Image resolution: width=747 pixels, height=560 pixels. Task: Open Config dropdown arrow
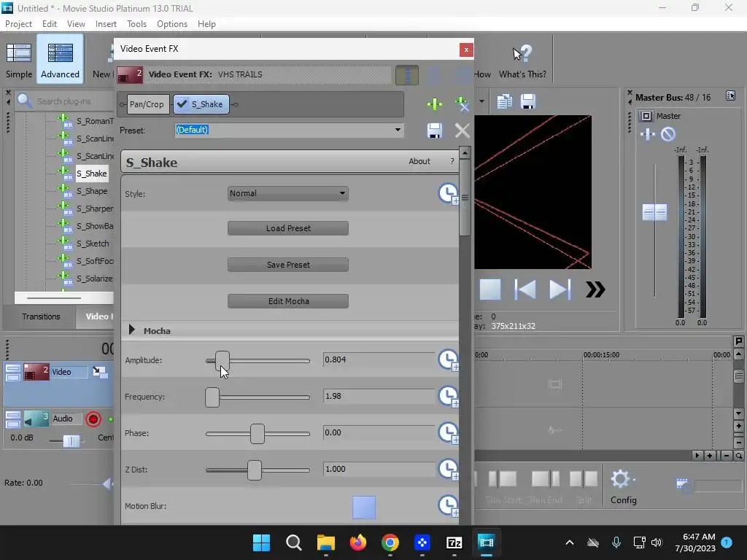click(634, 480)
